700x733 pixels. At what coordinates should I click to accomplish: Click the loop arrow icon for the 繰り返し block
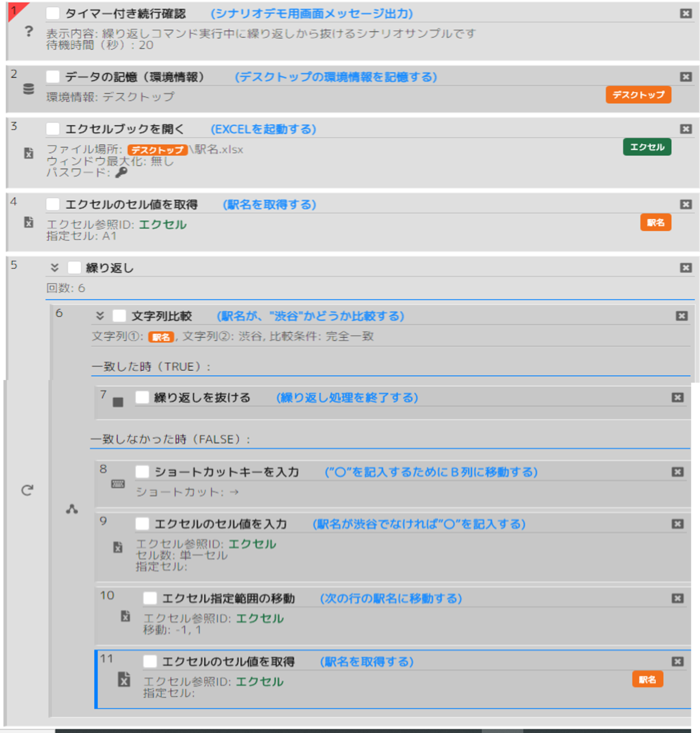(x=27, y=490)
